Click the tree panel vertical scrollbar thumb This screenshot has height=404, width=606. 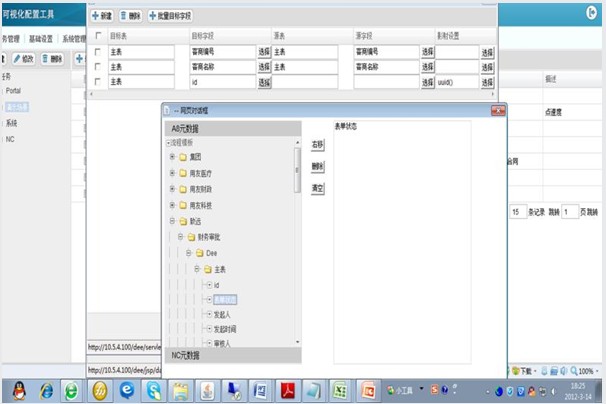(297, 170)
